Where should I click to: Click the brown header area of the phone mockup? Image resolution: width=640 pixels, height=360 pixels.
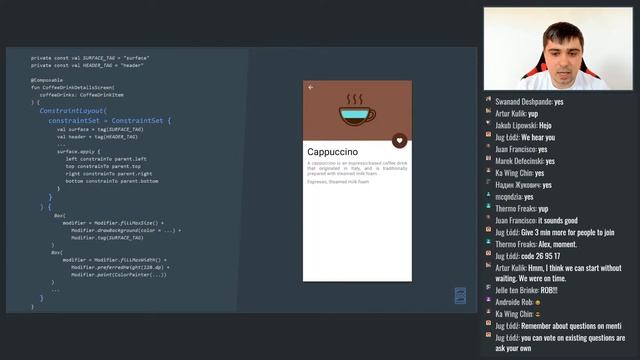357,110
